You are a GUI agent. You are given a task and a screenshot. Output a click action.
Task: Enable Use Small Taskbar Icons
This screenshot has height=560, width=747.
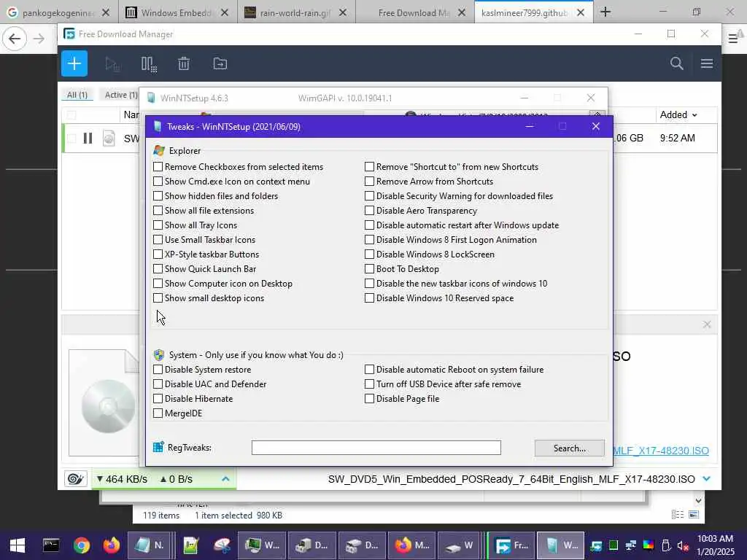tap(158, 239)
